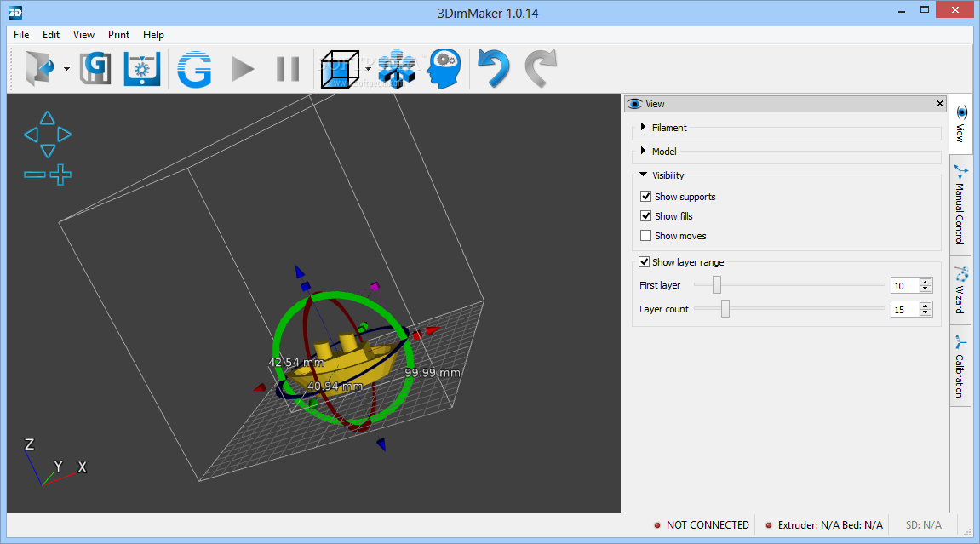This screenshot has width=980, height=544.
Task: Decrease First layer with the down spinner
Action: tap(926, 289)
